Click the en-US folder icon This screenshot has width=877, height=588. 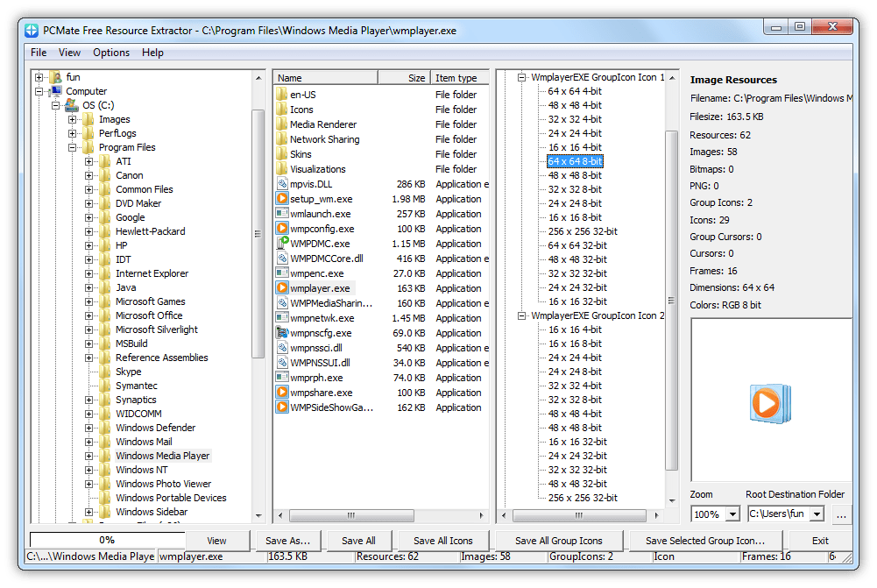[x=282, y=94]
